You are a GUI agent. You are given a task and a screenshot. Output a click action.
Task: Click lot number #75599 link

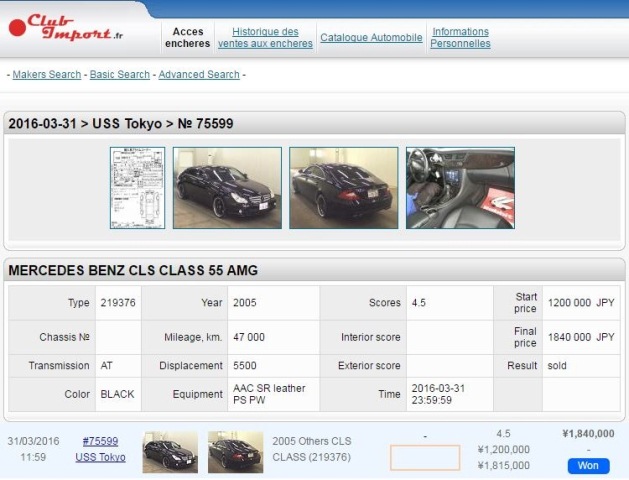[100, 441]
